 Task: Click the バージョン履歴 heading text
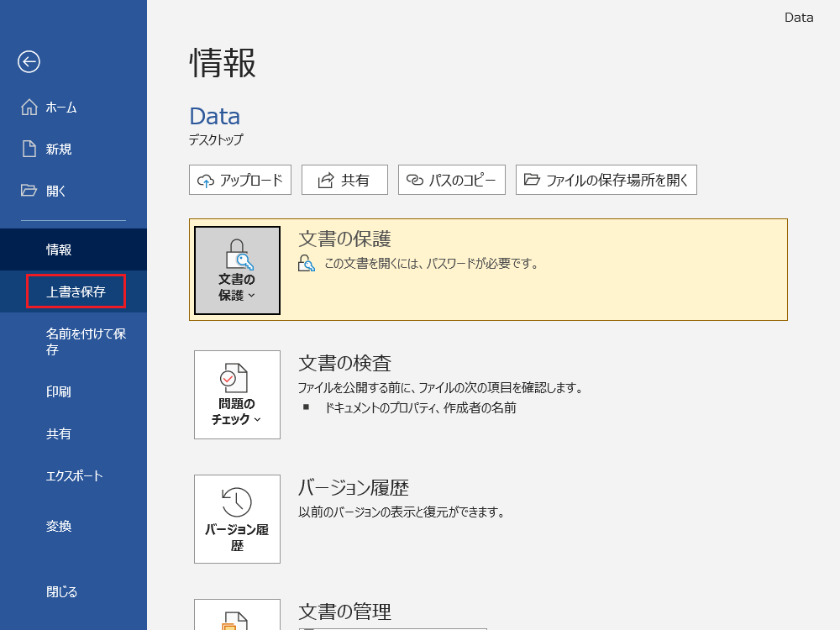coord(354,487)
